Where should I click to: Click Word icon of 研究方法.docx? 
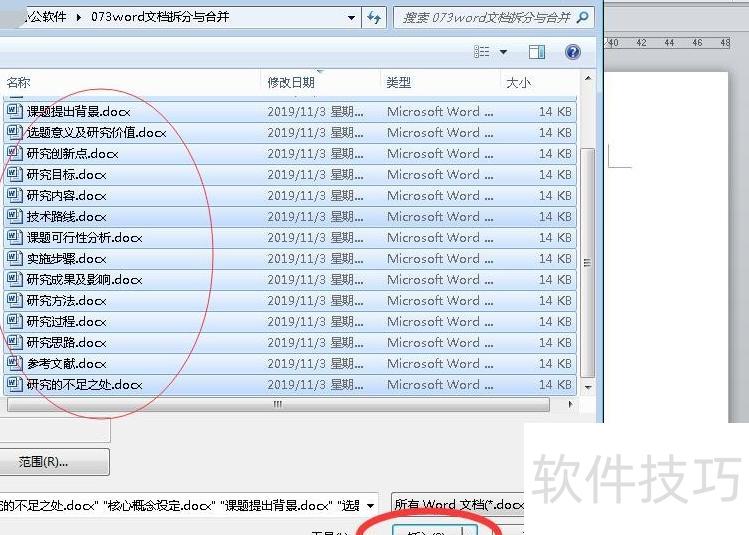click(15, 300)
